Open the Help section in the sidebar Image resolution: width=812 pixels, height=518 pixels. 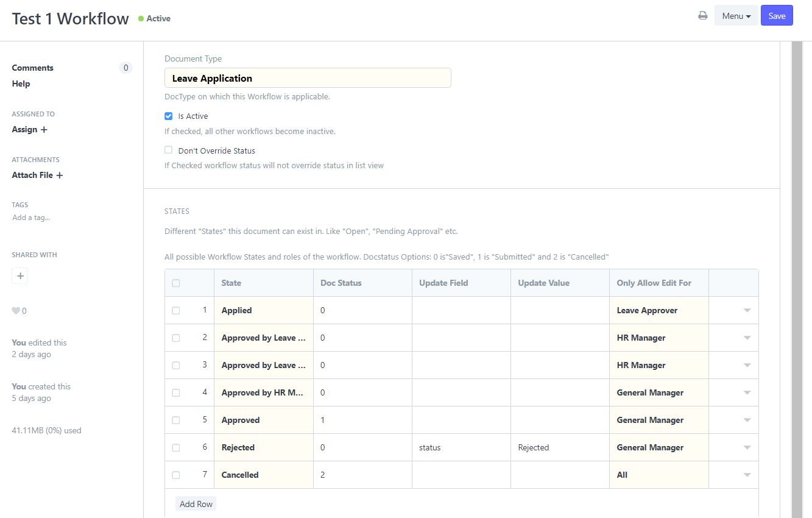click(x=21, y=83)
